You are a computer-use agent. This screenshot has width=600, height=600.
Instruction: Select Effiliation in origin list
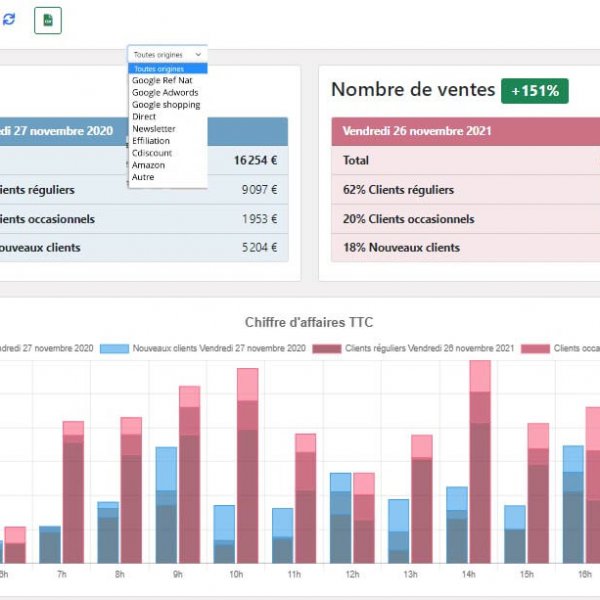pyautogui.click(x=151, y=141)
